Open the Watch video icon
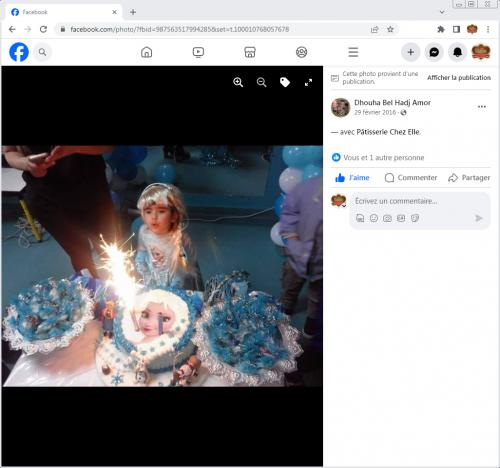500x468 pixels. (198, 52)
